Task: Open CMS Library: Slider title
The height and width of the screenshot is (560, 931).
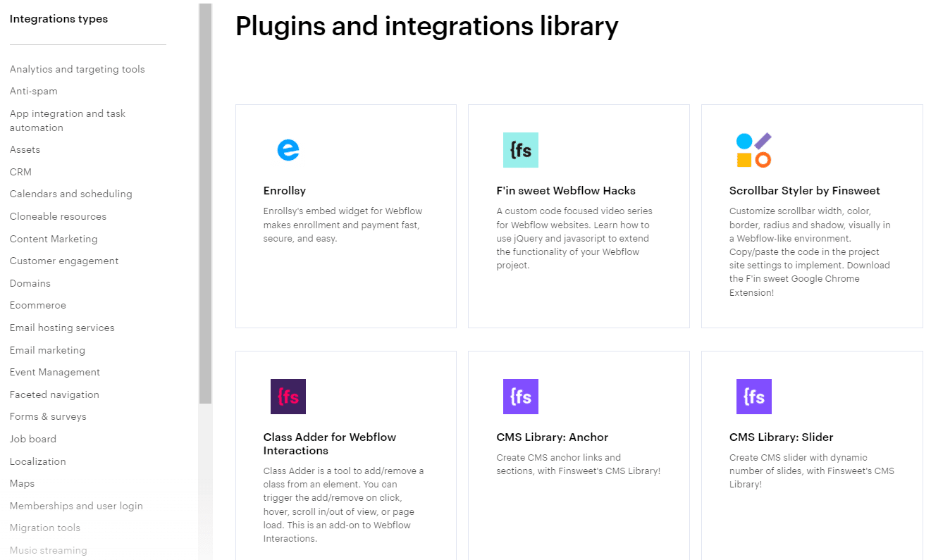Action: click(x=782, y=437)
